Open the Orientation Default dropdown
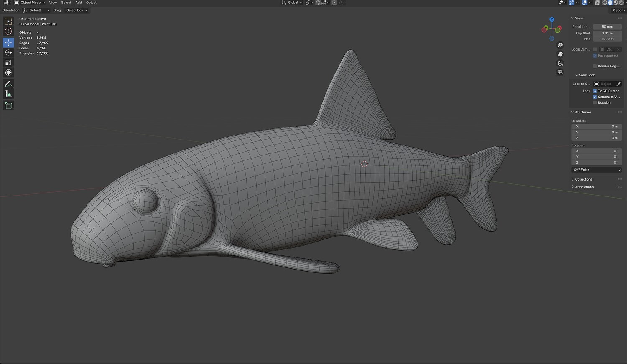The image size is (627, 364). 37,10
